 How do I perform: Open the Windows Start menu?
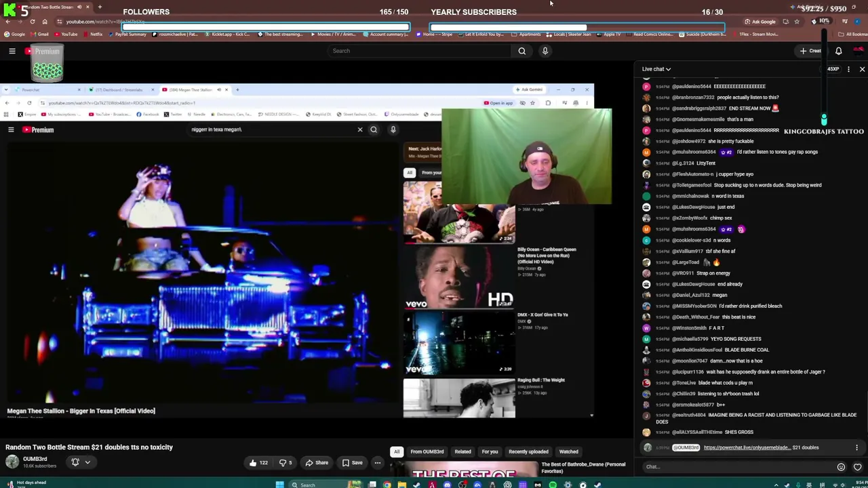[279, 485]
